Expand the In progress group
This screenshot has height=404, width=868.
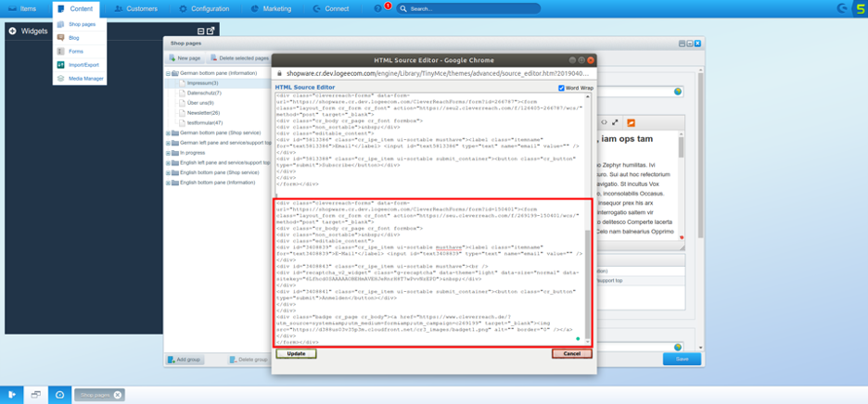(170, 153)
